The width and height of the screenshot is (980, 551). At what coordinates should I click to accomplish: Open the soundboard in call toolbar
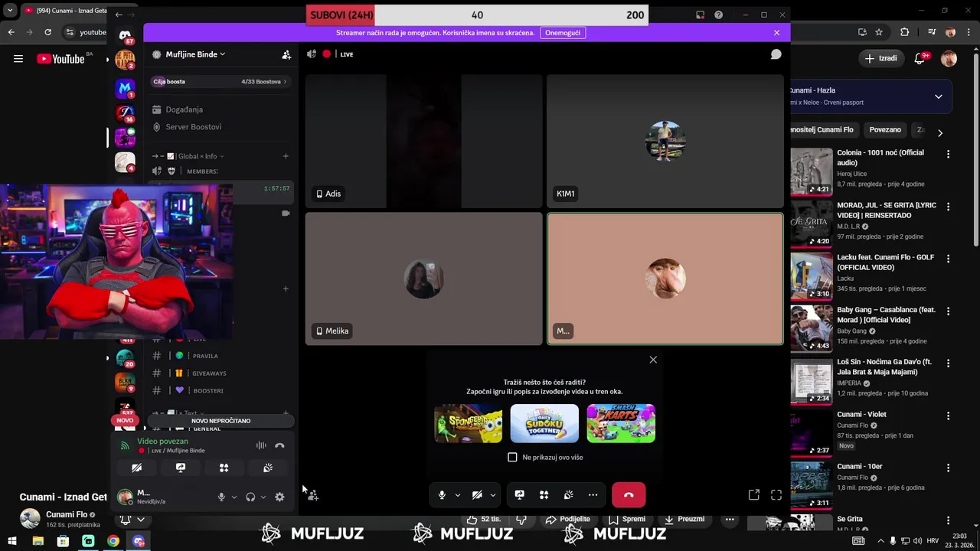point(569,495)
